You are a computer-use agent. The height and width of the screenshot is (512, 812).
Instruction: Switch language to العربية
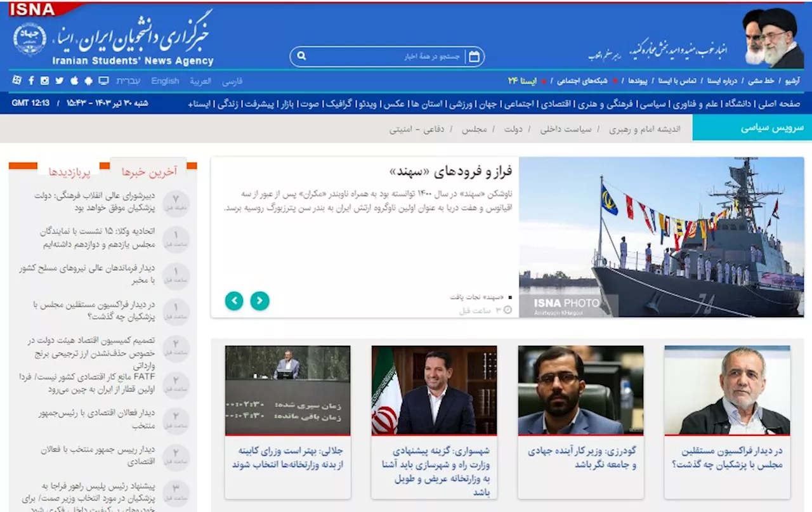tap(200, 81)
